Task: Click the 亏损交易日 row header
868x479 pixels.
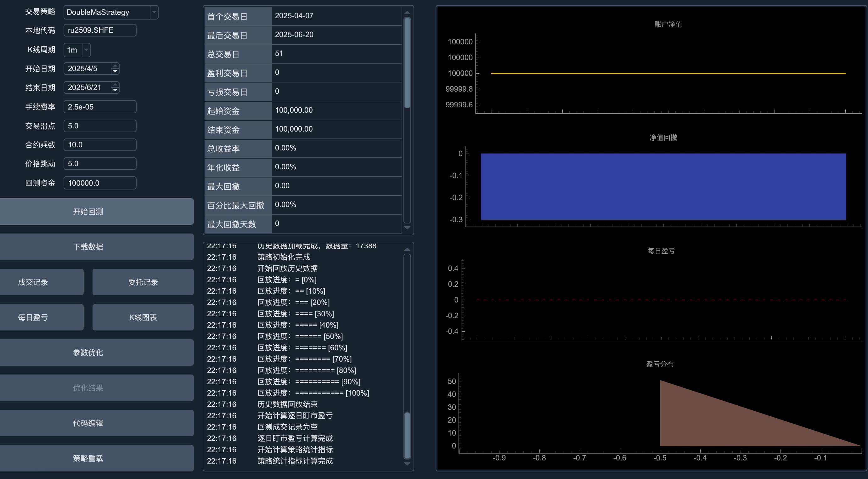Action: 238,92
